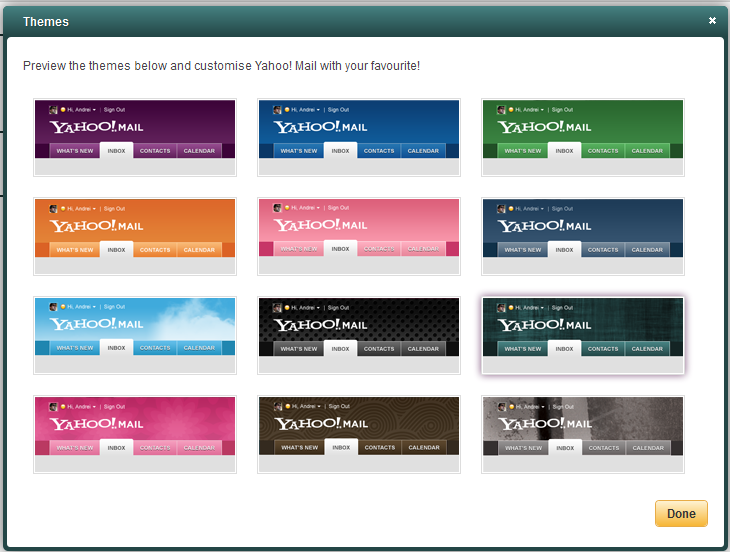730x552 pixels.
Task: Choose the orange theme preview
Action: [135, 236]
